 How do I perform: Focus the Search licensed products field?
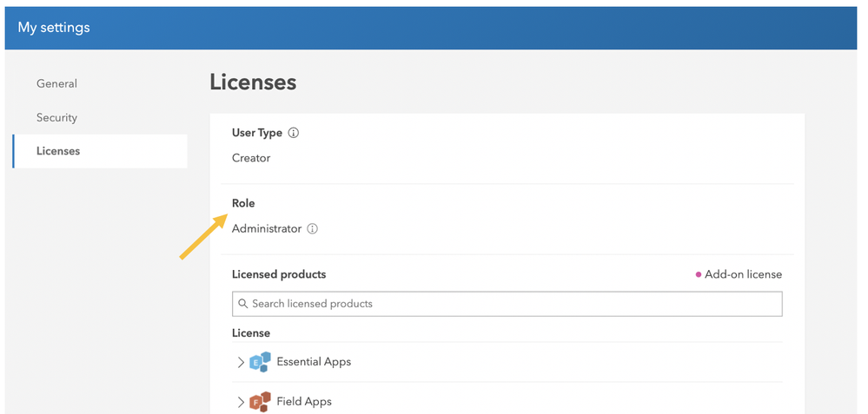(x=513, y=304)
